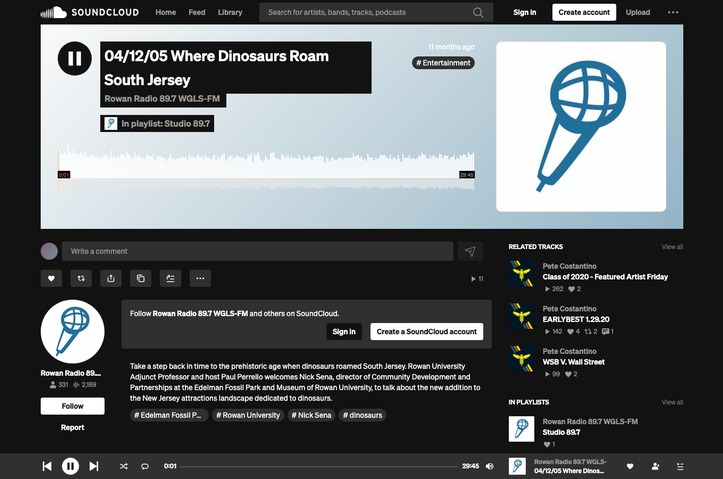
Task: Open the Entertainment genre tag
Action: pyautogui.click(x=443, y=63)
